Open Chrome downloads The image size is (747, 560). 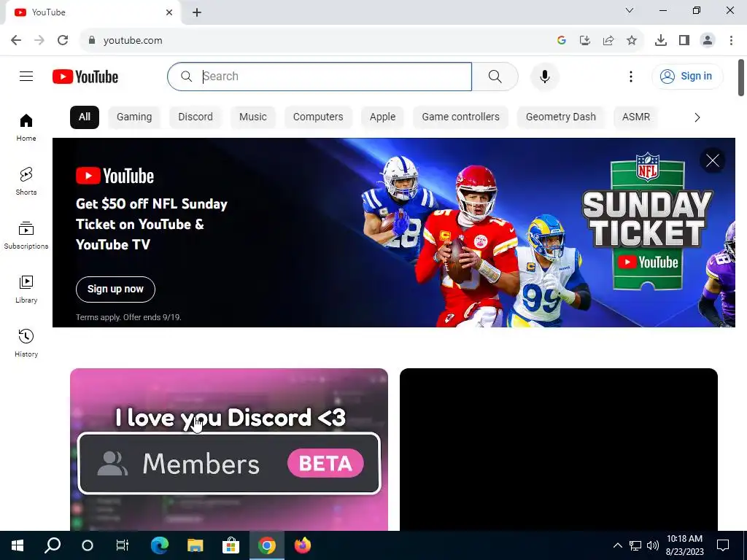point(661,40)
